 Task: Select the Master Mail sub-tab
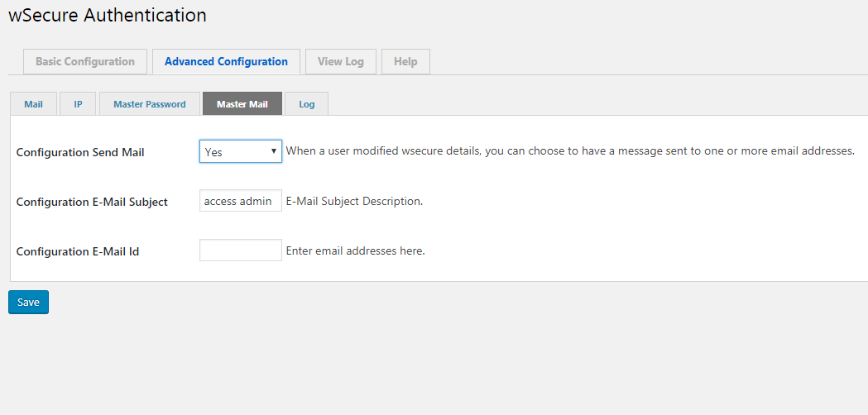pyautogui.click(x=242, y=104)
